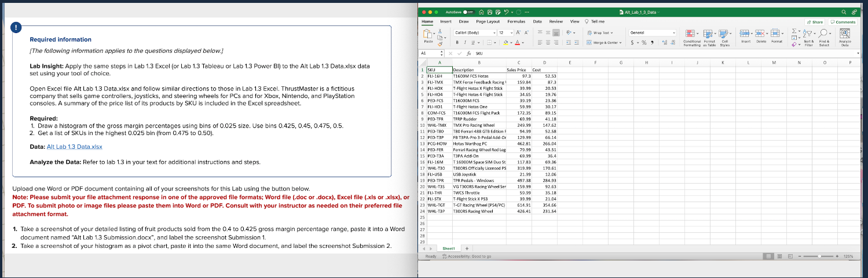Viewport: 868px width, 278px height.
Task: Click the Comments button
Action: point(844,22)
